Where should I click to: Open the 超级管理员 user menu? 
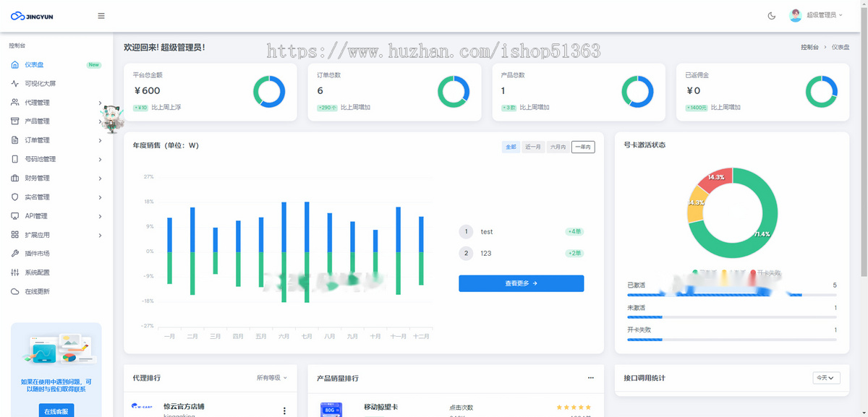816,15
